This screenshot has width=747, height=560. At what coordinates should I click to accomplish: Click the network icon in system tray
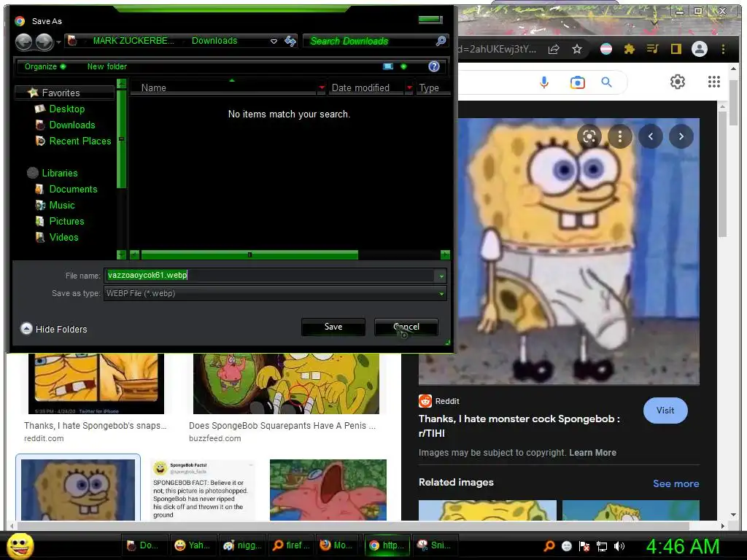tap(602, 546)
